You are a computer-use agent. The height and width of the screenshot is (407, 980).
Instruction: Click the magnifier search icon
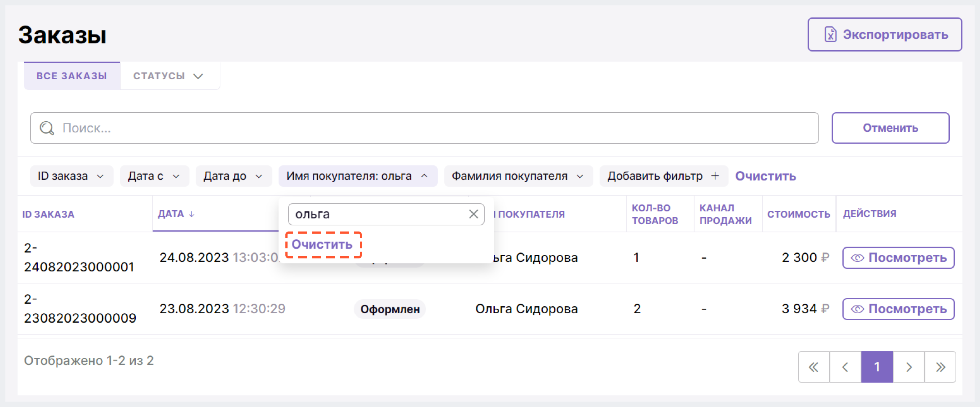point(47,128)
